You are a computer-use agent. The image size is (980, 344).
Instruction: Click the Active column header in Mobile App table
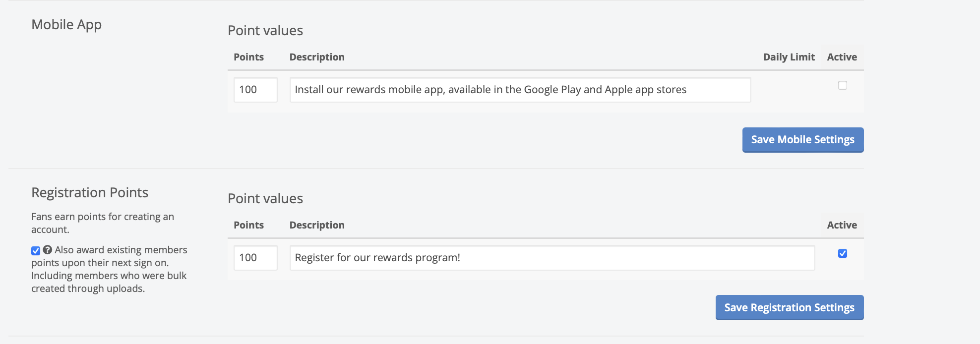point(842,57)
